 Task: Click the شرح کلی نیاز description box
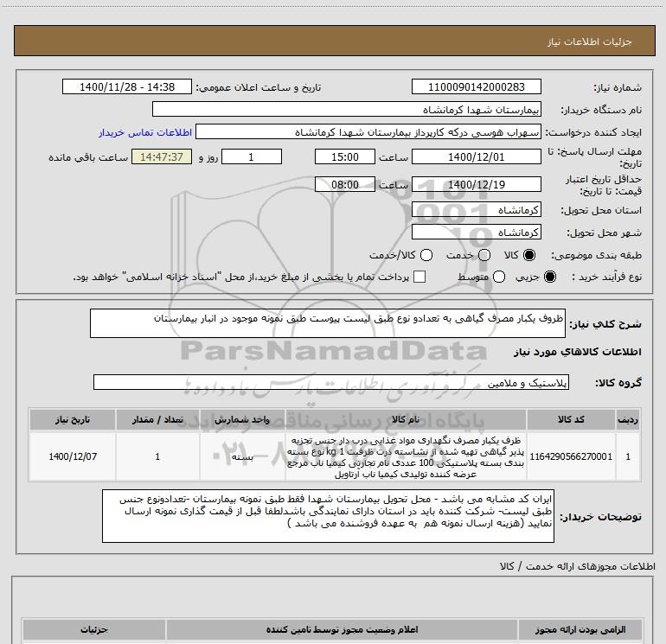(328, 323)
